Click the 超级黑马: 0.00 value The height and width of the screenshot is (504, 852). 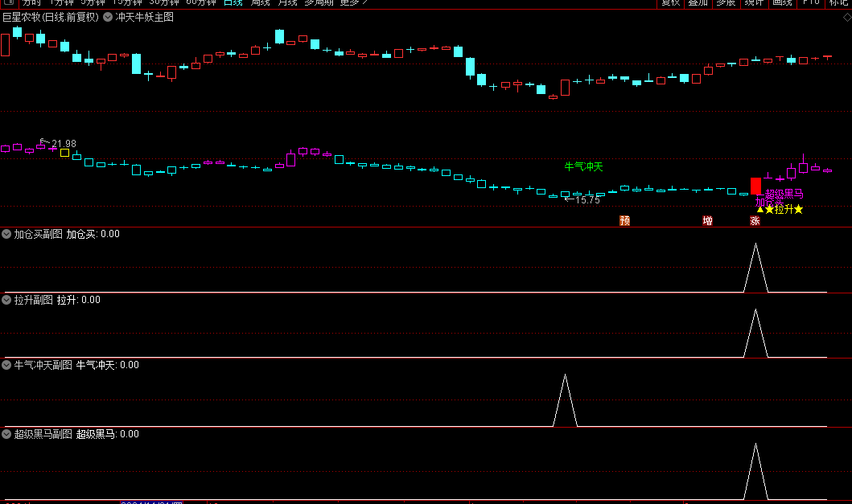point(108,434)
